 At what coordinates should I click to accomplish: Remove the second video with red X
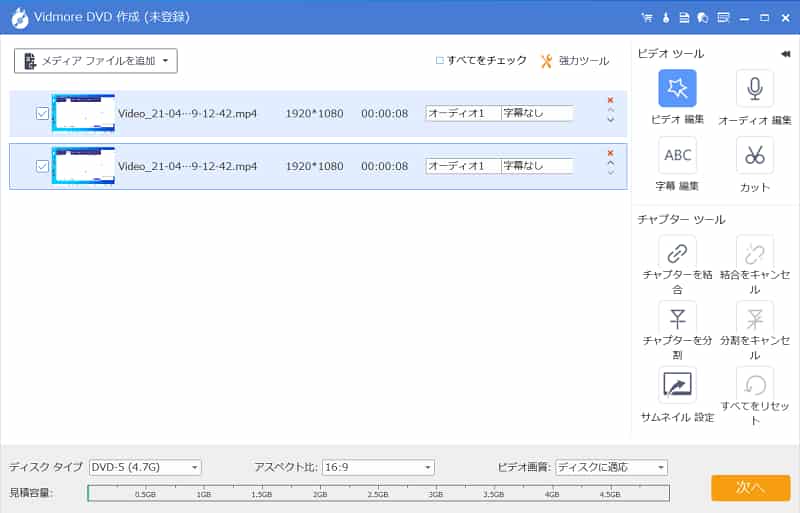(610, 153)
